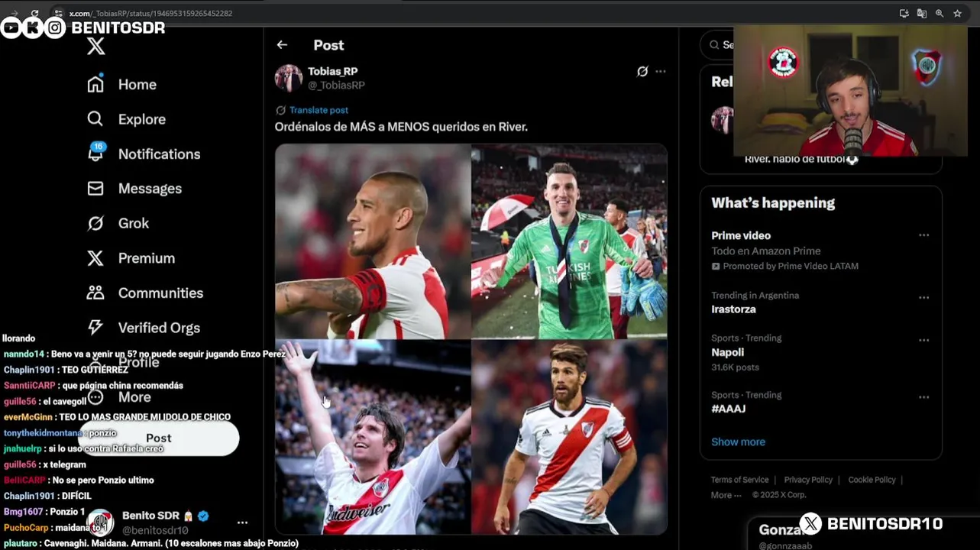
Task: Open bottom-left photo of player waving
Action: pyautogui.click(x=373, y=438)
